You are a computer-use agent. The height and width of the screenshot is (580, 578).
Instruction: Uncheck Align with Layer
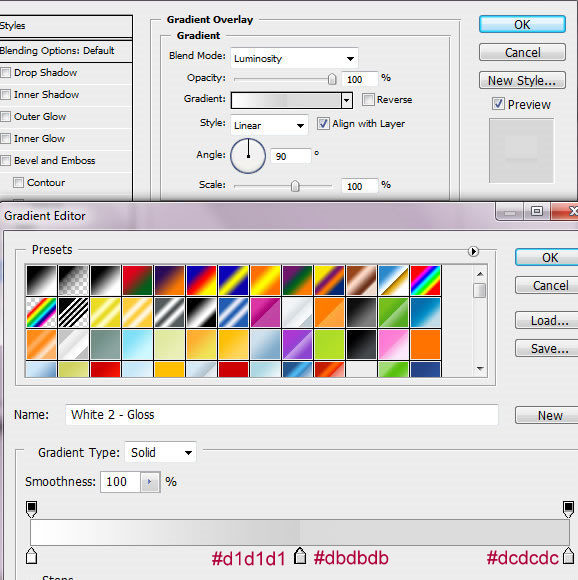tap(323, 124)
